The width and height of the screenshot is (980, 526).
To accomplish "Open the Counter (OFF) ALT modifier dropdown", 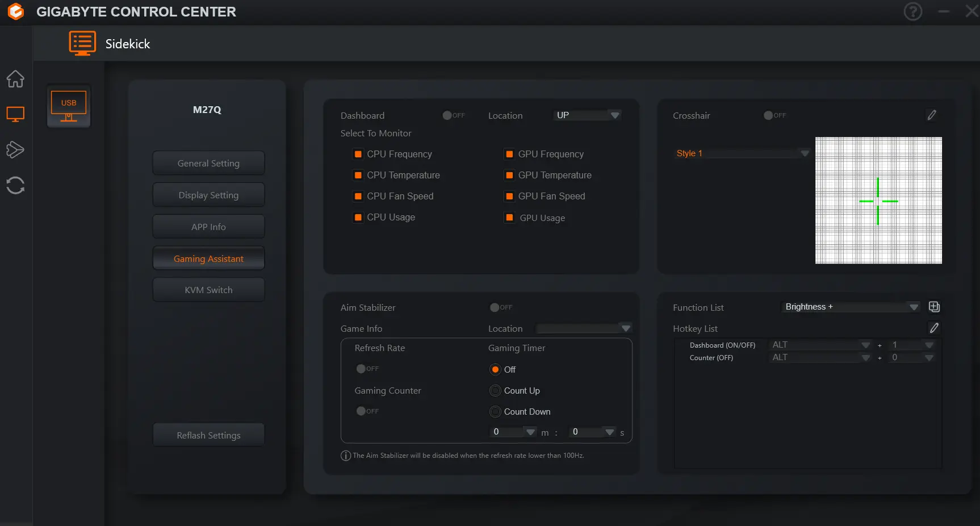I will point(820,357).
